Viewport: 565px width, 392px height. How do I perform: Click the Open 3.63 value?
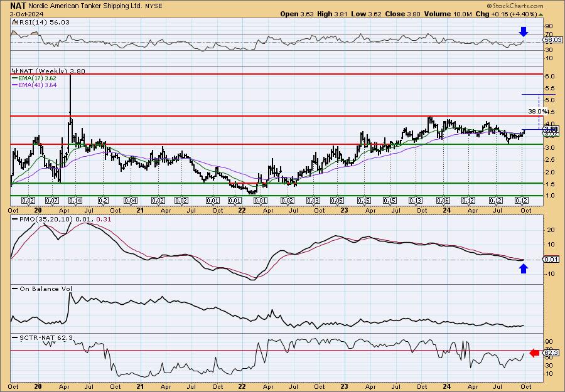[298, 14]
